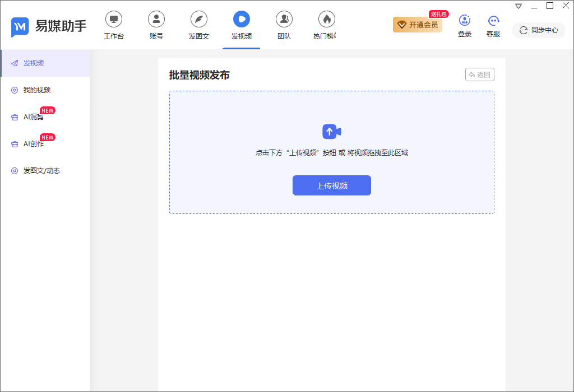Click the video upload camera icon
574x392 pixels.
click(332, 132)
